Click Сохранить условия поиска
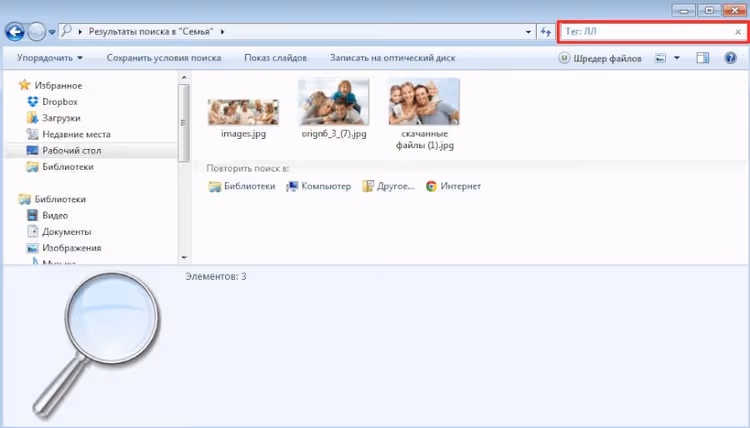The width and height of the screenshot is (750, 428). point(164,58)
